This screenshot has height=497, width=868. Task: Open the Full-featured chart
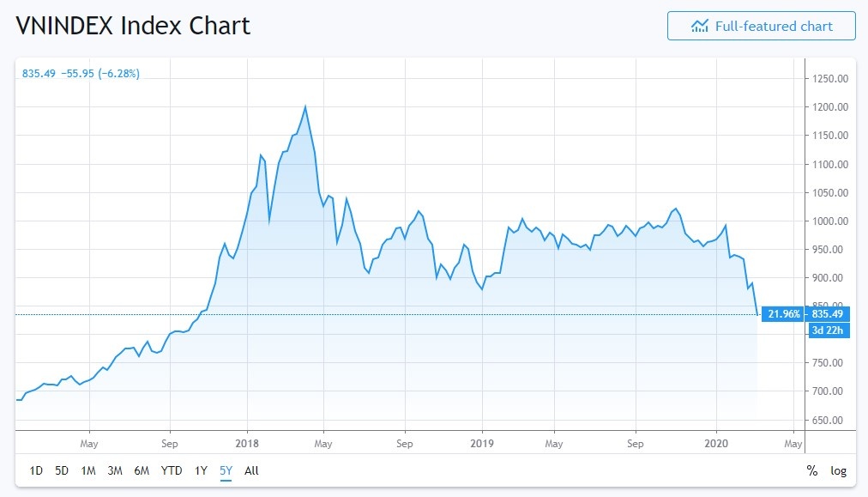coord(761,26)
